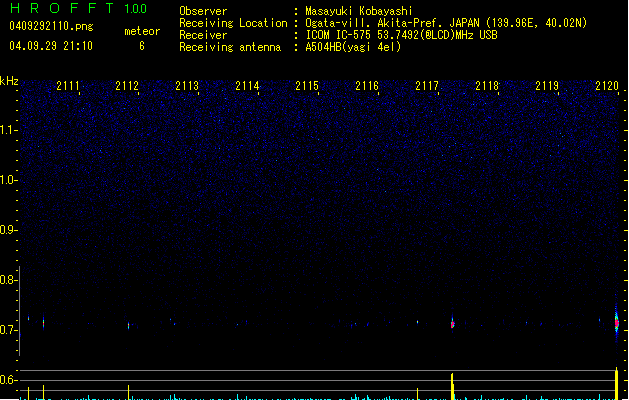The width and height of the screenshot is (629, 400).
Task: Click the 2111 time axis marker
Action: (68, 86)
